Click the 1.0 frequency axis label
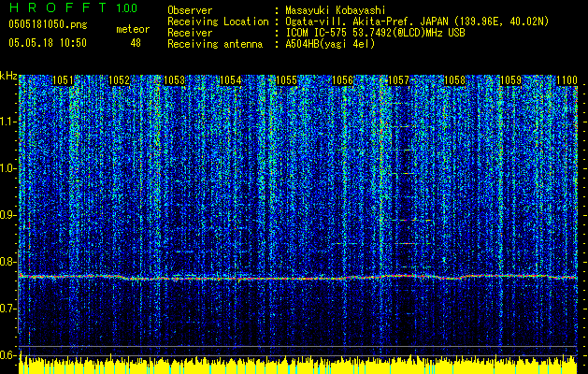This screenshot has width=588, height=374. tap(8, 168)
